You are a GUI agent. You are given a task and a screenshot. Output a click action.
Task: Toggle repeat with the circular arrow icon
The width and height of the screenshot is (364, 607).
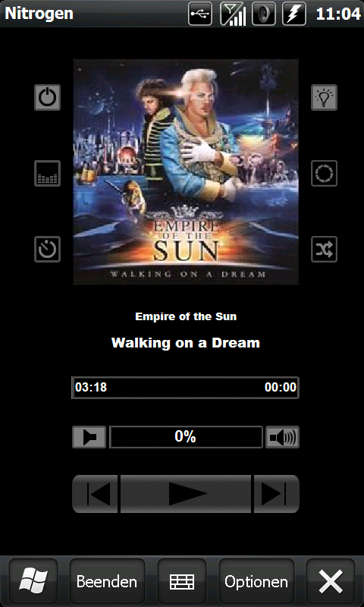coord(324,174)
